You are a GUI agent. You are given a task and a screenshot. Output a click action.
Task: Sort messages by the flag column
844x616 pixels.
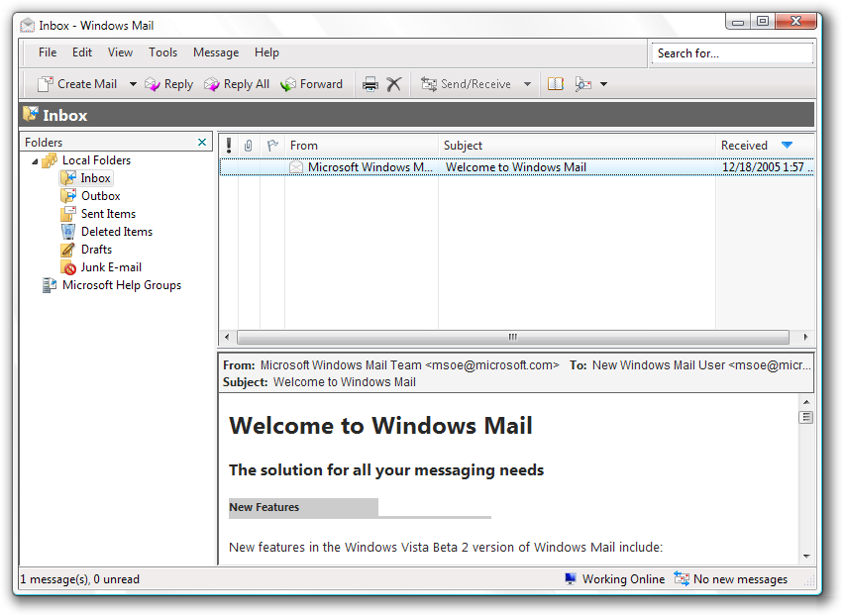[272, 146]
